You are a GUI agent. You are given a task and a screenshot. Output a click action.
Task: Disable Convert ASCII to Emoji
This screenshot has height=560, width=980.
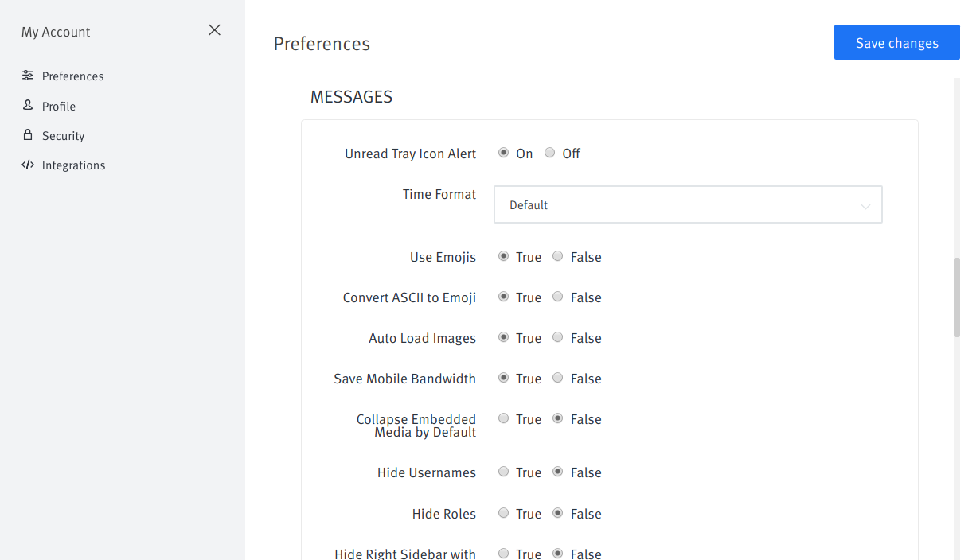point(557,297)
